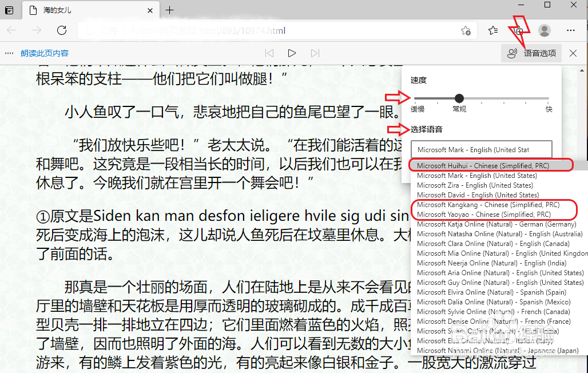This screenshot has width=588, height=373.
Task: Choose Microsoft Clara Online Canada voice
Action: [498, 244]
